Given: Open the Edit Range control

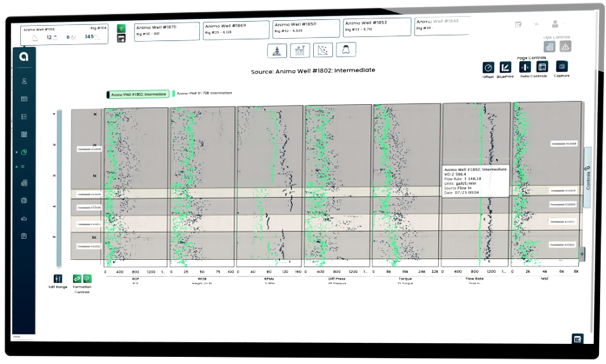Looking at the screenshot, I should point(58,279).
